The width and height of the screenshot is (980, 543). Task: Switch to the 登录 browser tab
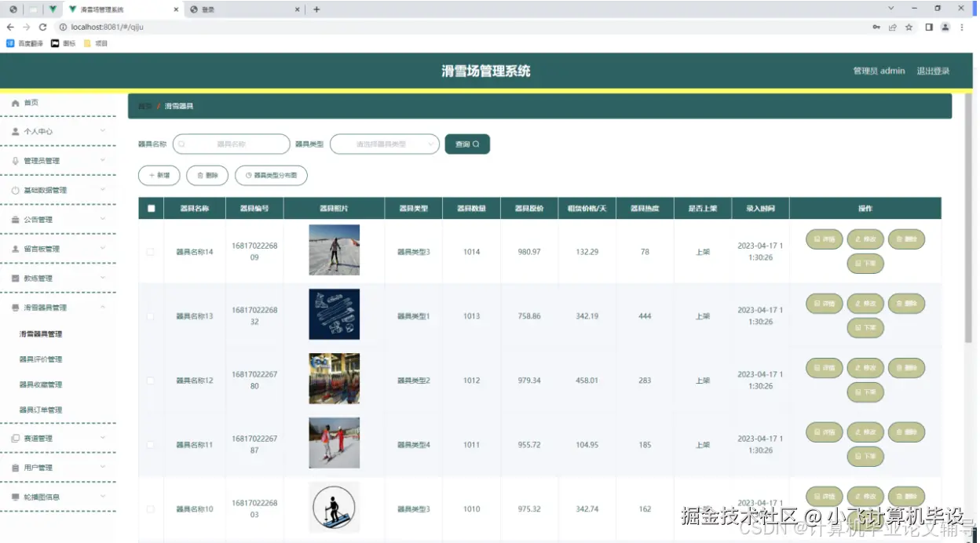tap(245, 9)
